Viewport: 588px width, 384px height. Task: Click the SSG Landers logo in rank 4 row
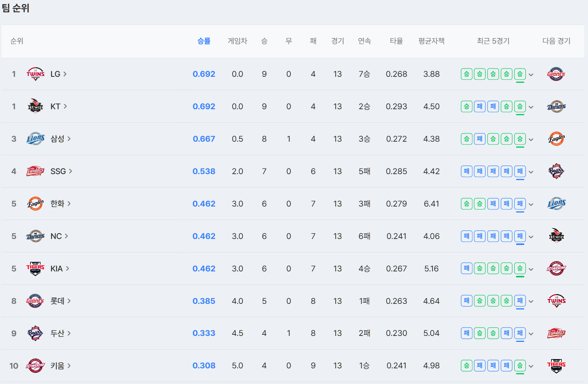35,171
